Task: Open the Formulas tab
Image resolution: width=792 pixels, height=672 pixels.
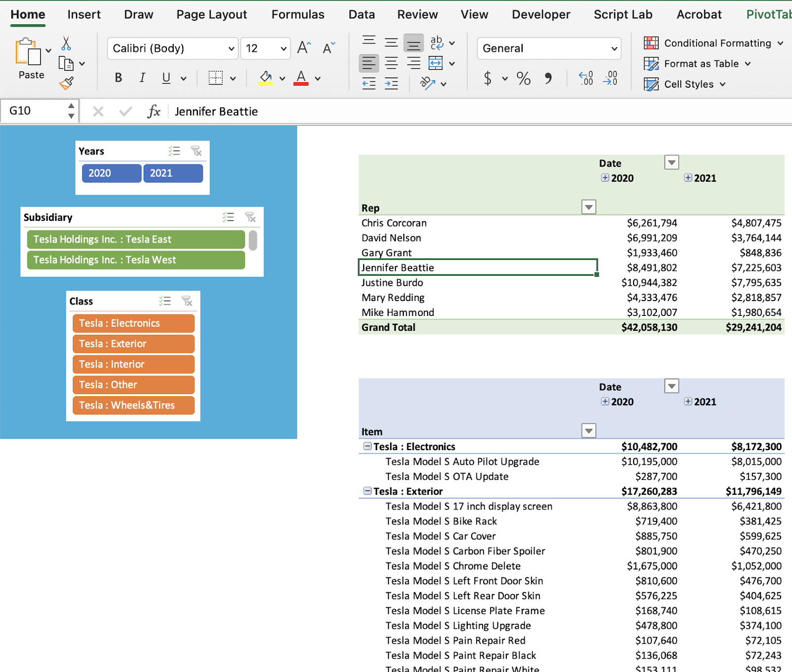Action: (x=298, y=15)
